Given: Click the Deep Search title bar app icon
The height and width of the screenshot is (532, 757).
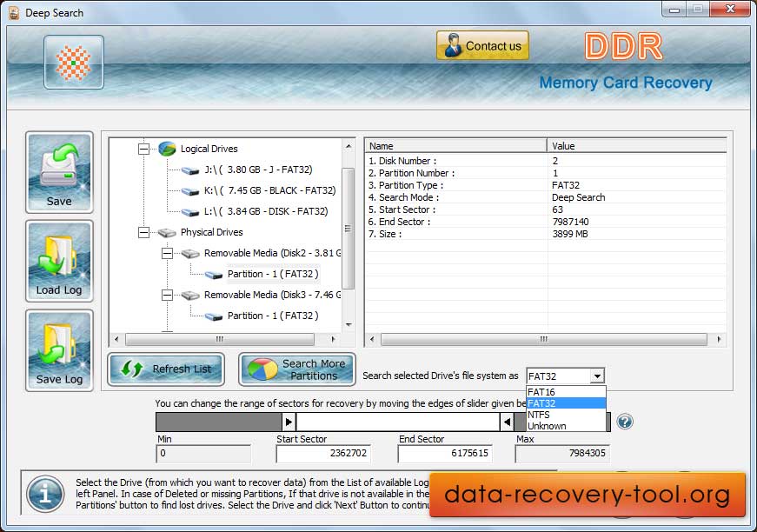Looking at the screenshot, I should pyautogui.click(x=15, y=13).
